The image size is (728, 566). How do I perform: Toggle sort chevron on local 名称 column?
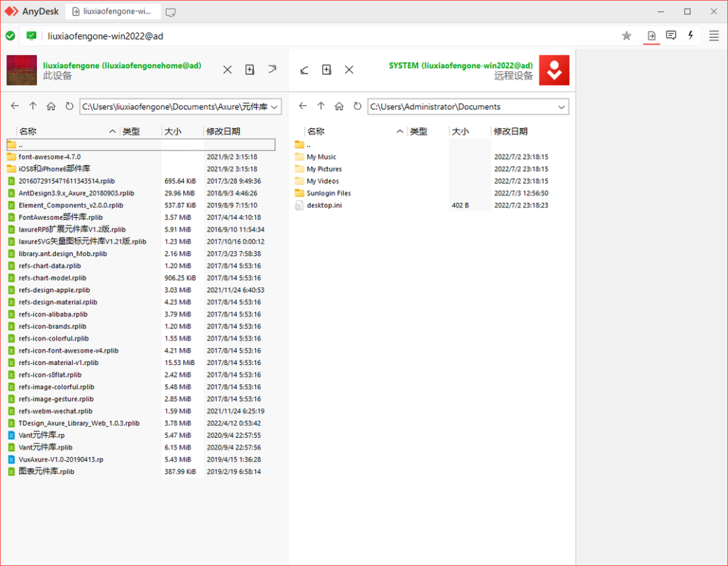[112, 132]
